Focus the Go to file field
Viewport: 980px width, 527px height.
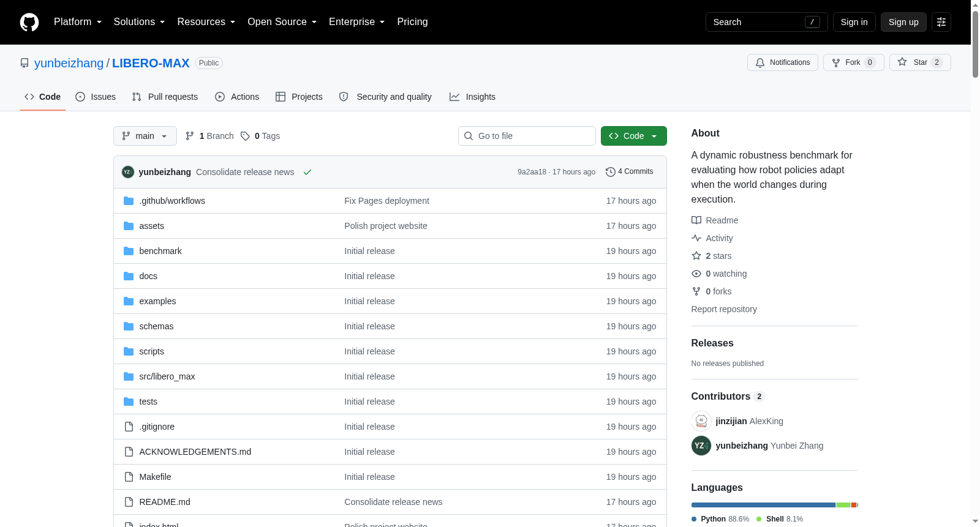pyautogui.click(x=527, y=136)
